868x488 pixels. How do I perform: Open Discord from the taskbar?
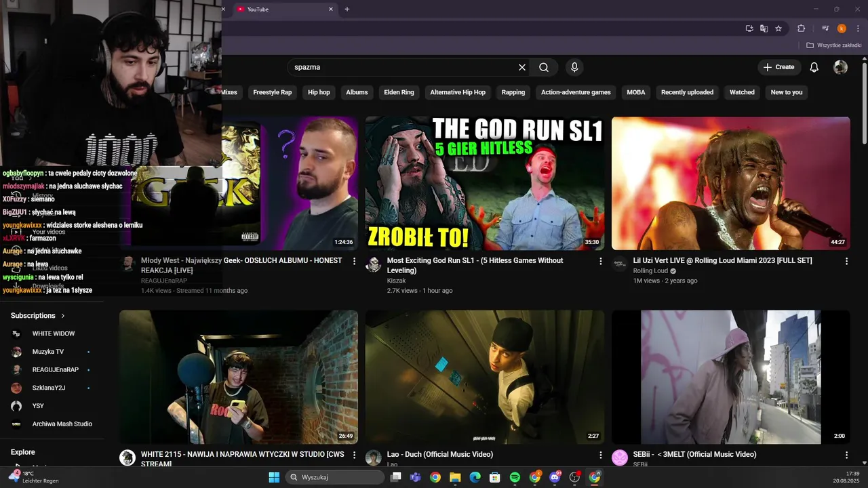(555, 477)
